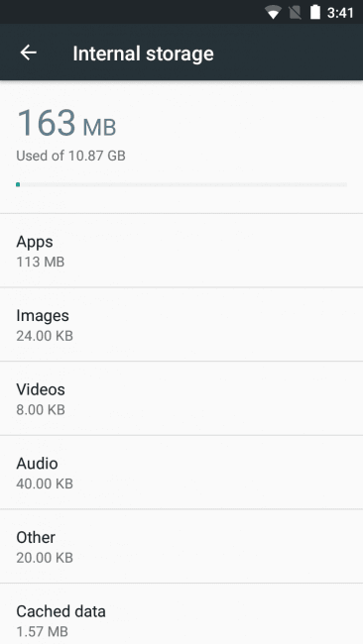Tap the 163 MB used total

tap(66, 123)
